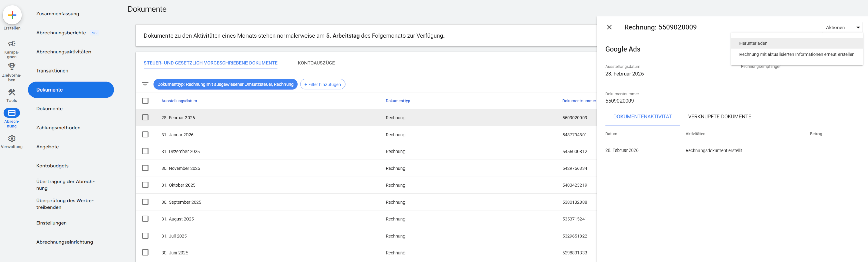Check the 30. September 2025 row
This screenshot has height=262, width=868.
[x=145, y=202]
